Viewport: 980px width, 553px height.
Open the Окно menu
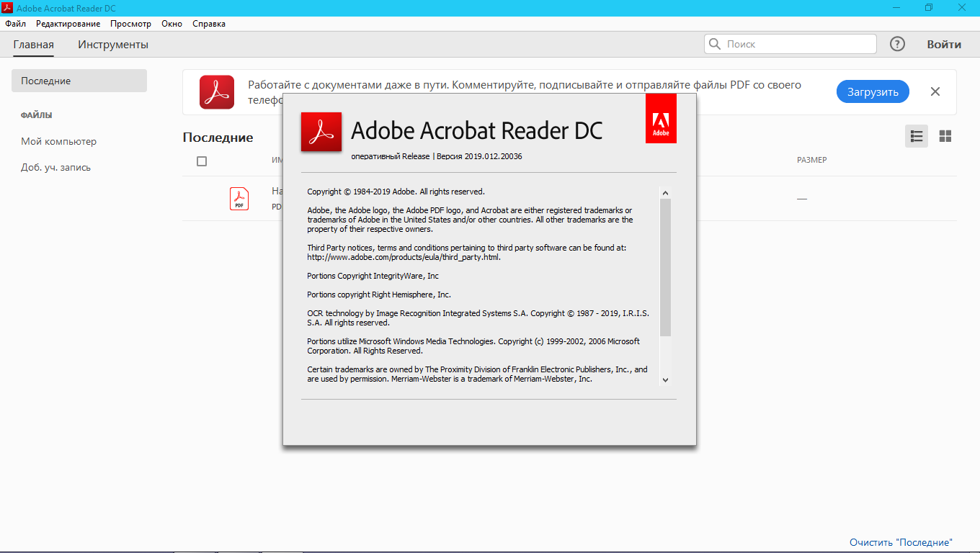tap(171, 24)
